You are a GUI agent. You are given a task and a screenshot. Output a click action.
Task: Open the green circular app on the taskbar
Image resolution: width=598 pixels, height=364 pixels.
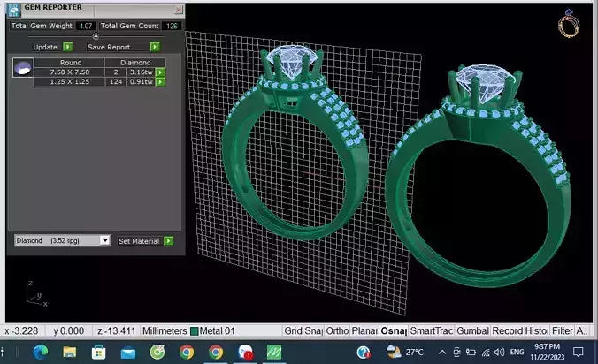pyautogui.click(x=157, y=353)
